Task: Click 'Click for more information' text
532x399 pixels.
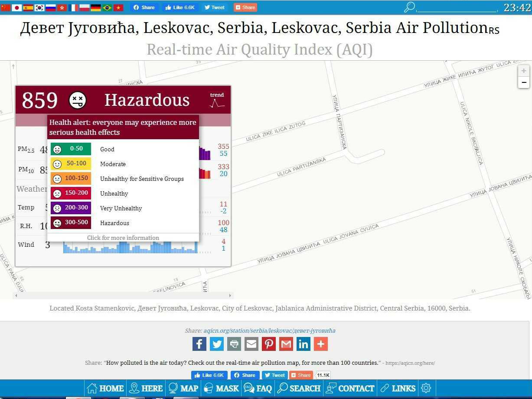Action: (123, 238)
